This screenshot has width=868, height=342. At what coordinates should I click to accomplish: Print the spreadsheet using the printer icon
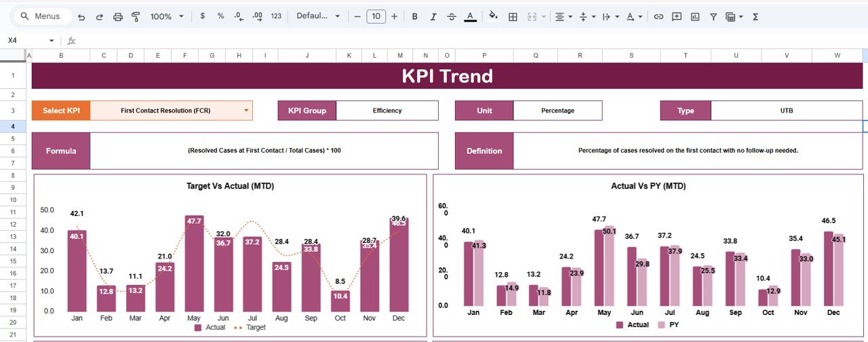click(118, 16)
